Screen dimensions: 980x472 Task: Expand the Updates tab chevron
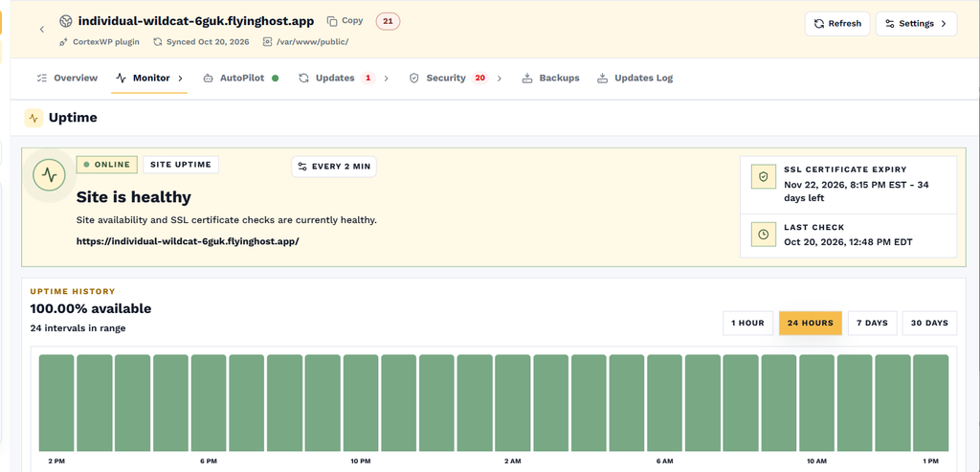click(387, 79)
